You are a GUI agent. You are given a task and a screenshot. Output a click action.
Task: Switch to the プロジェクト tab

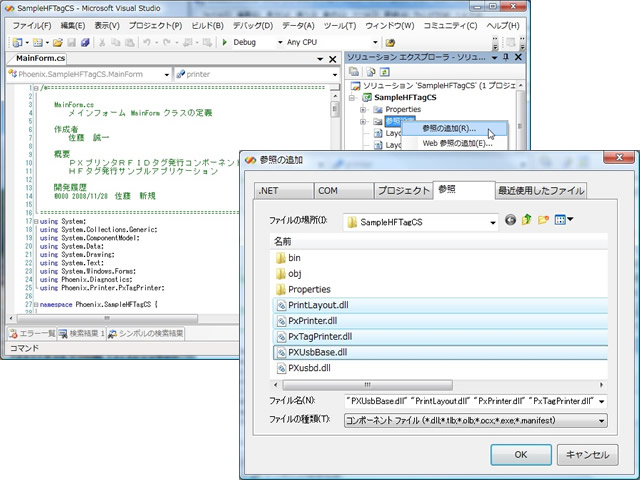click(403, 191)
